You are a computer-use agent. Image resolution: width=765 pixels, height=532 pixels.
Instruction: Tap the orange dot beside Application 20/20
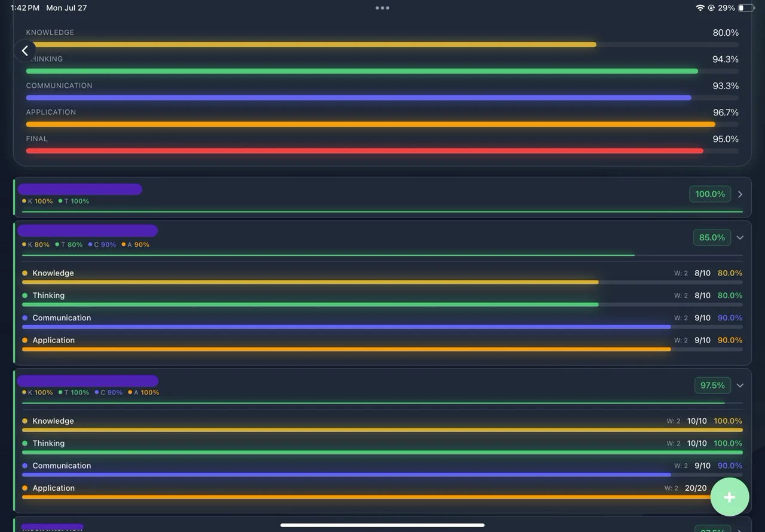point(25,488)
